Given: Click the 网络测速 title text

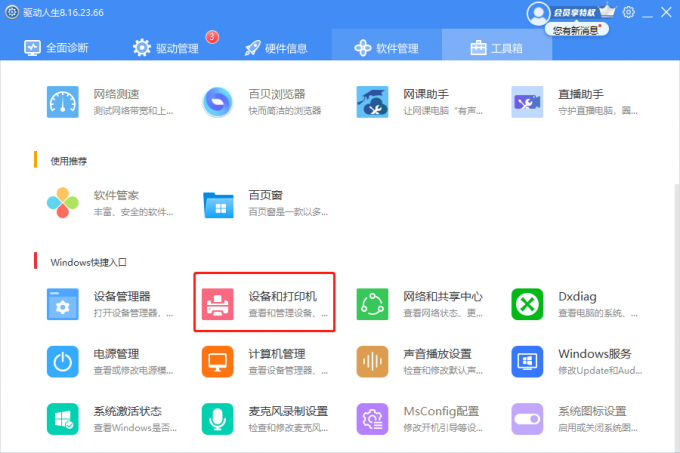Looking at the screenshot, I should (x=116, y=94).
